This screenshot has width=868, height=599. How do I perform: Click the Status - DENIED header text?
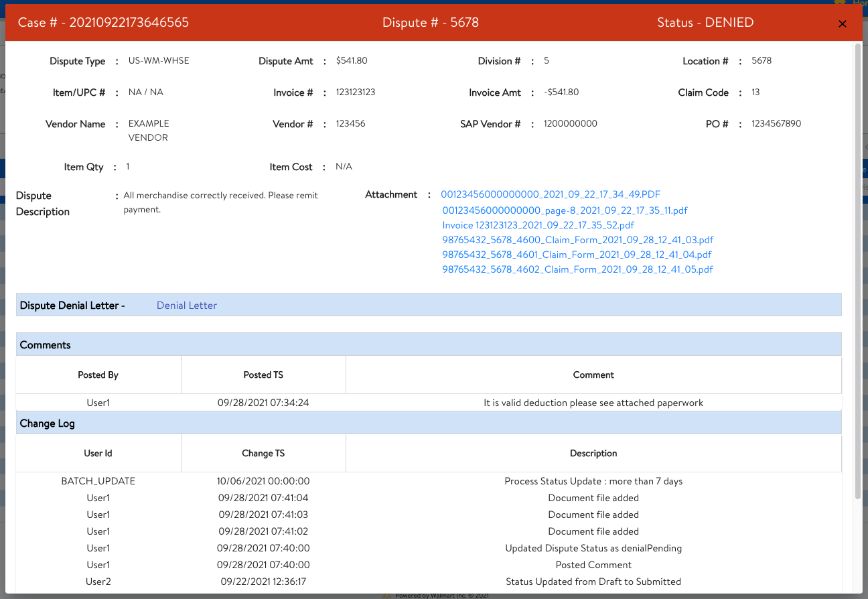point(705,22)
